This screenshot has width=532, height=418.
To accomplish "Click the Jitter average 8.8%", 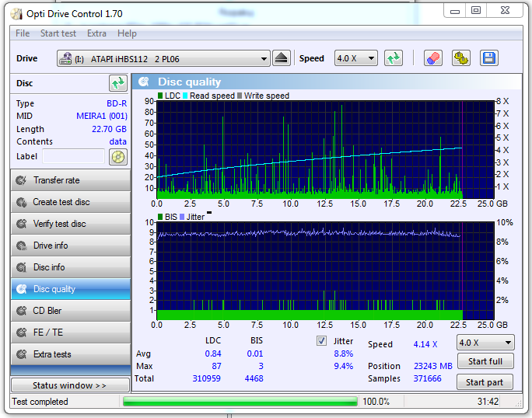I will (343, 354).
